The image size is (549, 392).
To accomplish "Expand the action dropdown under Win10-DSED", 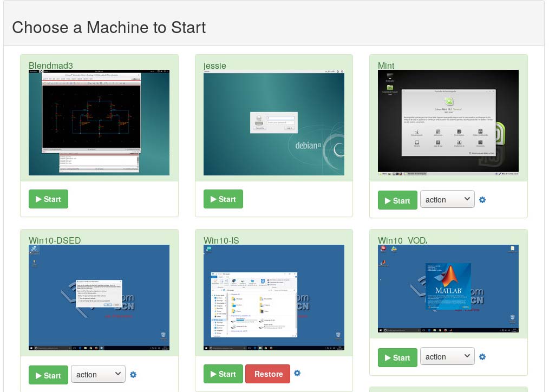I will pos(98,374).
